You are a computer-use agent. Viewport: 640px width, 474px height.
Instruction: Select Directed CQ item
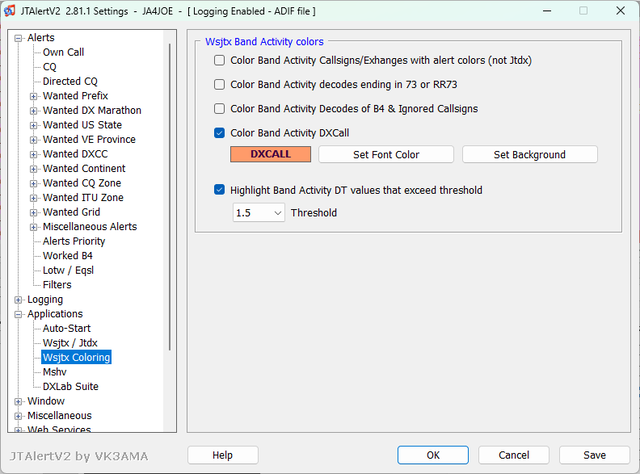[70, 81]
